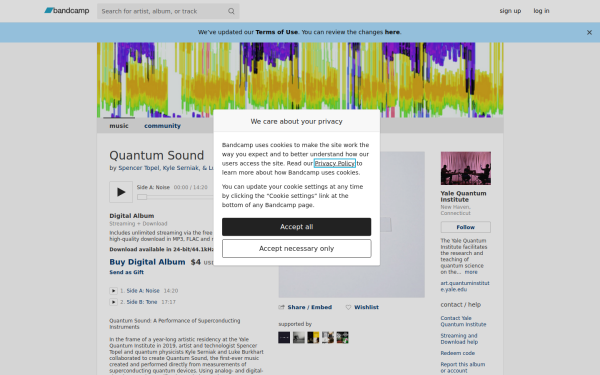Switch to the community tab

(162, 126)
